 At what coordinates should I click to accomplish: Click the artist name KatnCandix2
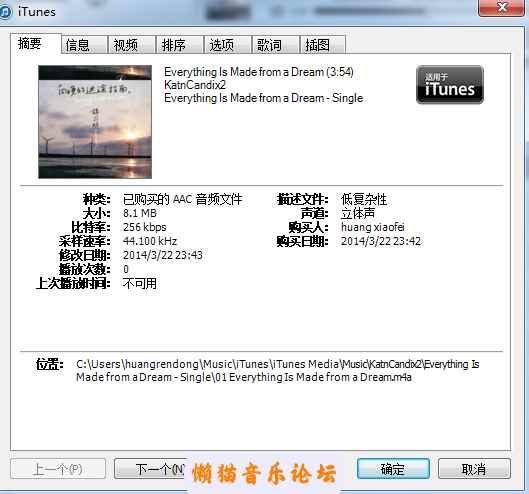point(195,85)
